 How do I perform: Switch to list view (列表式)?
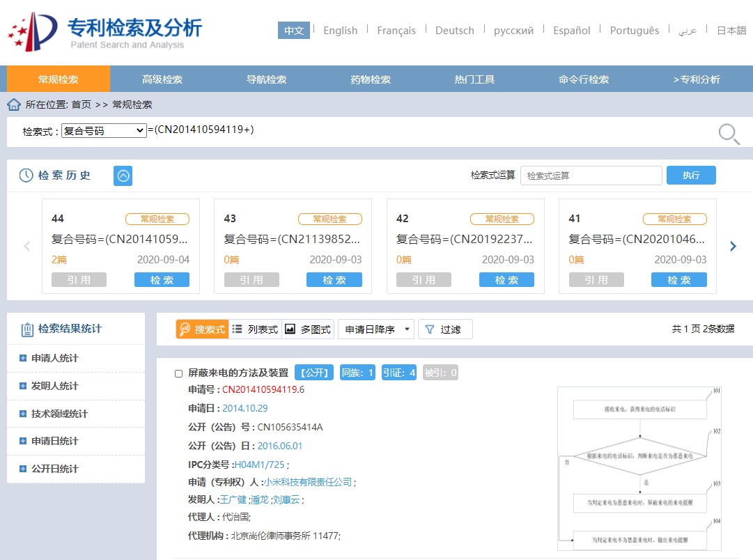click(x=256, y=329)
